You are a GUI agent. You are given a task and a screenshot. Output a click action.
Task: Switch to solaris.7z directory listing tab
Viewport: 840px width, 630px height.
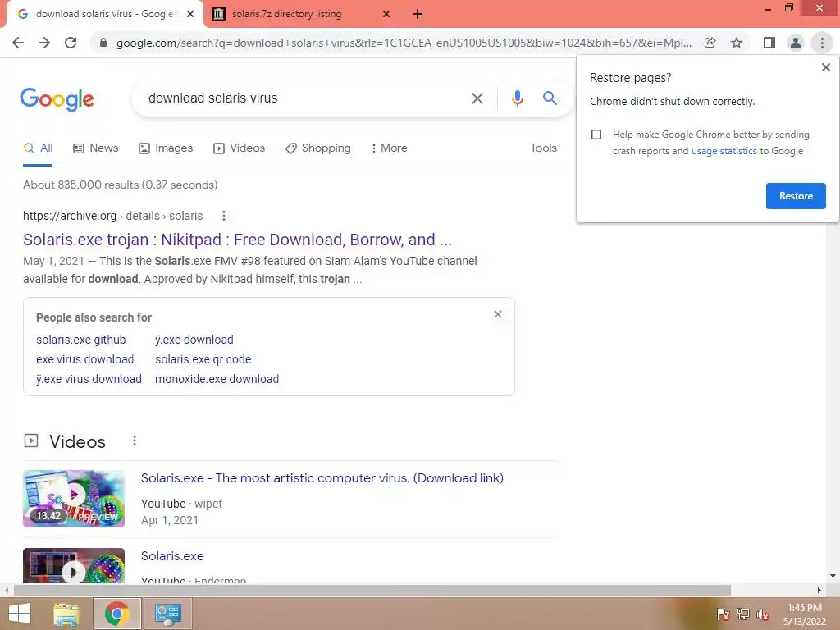click(x=302, y=14)
